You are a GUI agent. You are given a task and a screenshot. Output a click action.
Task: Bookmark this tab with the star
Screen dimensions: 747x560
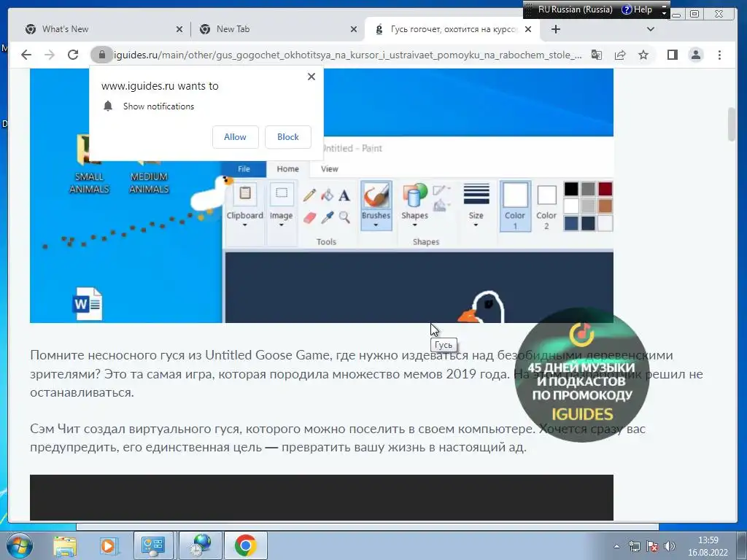[x=643, y=55]
